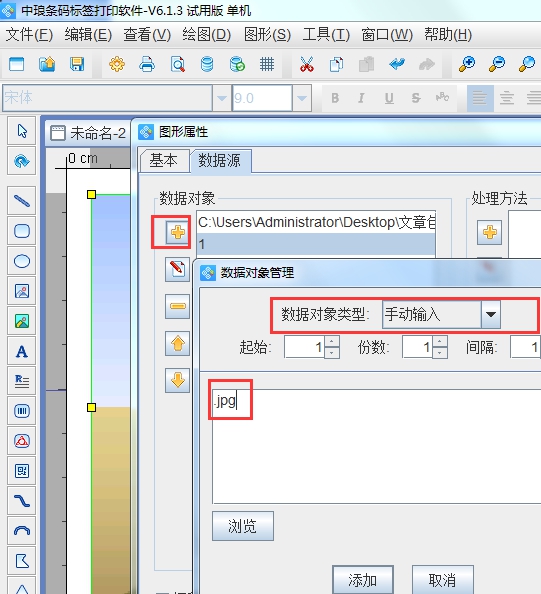Screen dimensions: 541x594
Task: Select the line drawing tool
Action: click(x=22, y=200)
